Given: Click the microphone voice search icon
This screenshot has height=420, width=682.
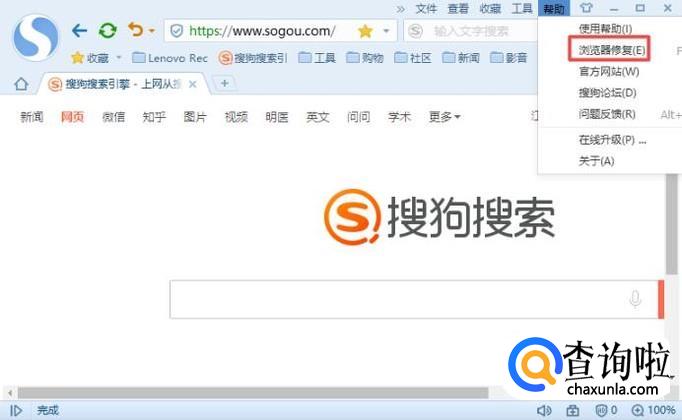Looking at the screenshot, I should (635, 299).
